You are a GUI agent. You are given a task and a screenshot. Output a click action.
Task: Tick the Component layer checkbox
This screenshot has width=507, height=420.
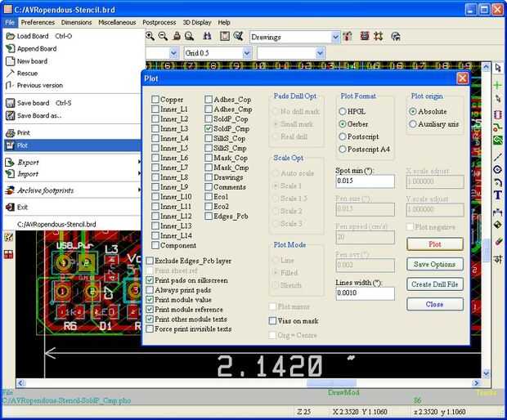[155, 245]
